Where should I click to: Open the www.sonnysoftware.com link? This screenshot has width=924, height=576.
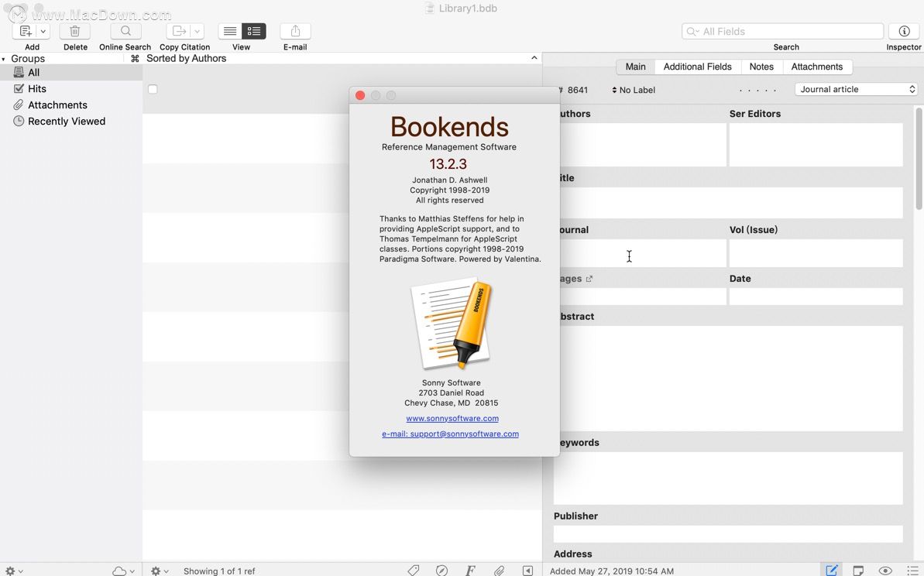pyautogui.click(x=452, y=418)
